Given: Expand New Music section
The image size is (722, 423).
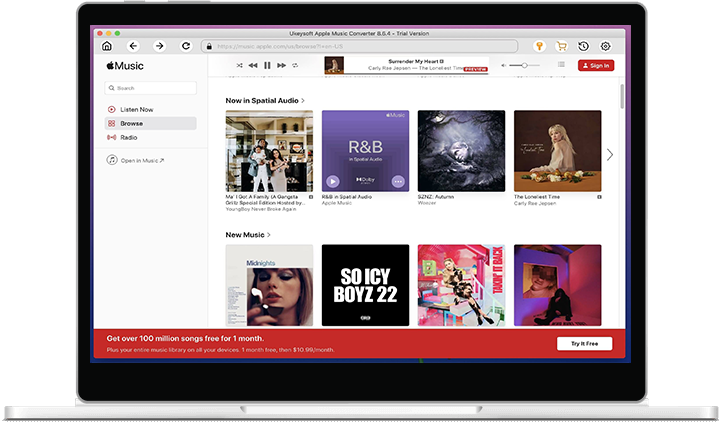Looking at the screenshot, I should (248, 235).
